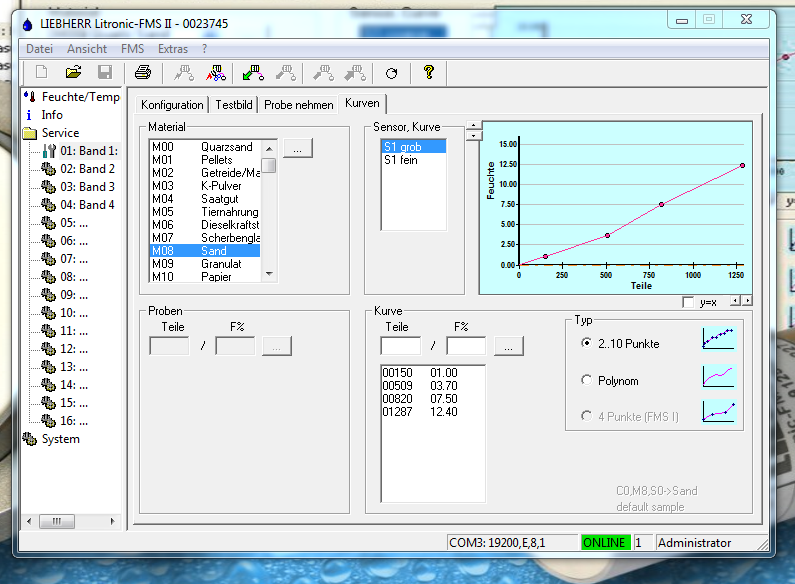Select 03: Band 3 tree item
Viewport: 795px width, 584px height.
(87, 187)
